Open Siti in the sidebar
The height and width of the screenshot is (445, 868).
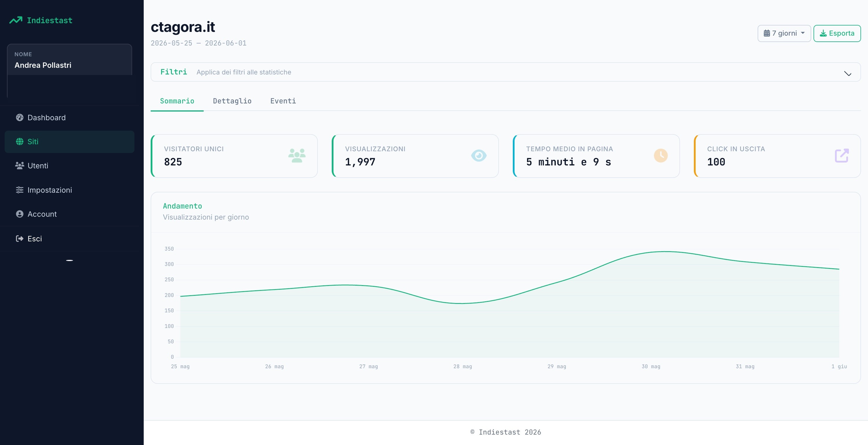point(70,141)
